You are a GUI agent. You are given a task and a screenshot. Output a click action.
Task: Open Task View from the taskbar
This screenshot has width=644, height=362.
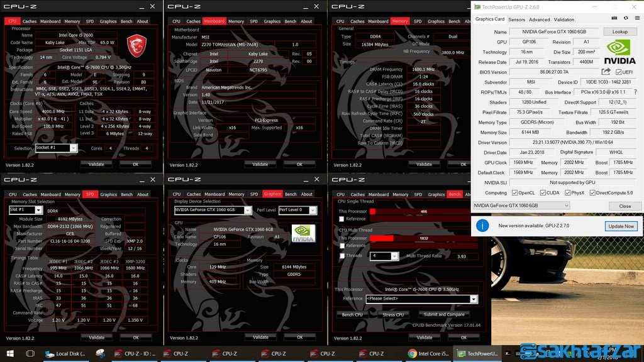click(30, 353)
